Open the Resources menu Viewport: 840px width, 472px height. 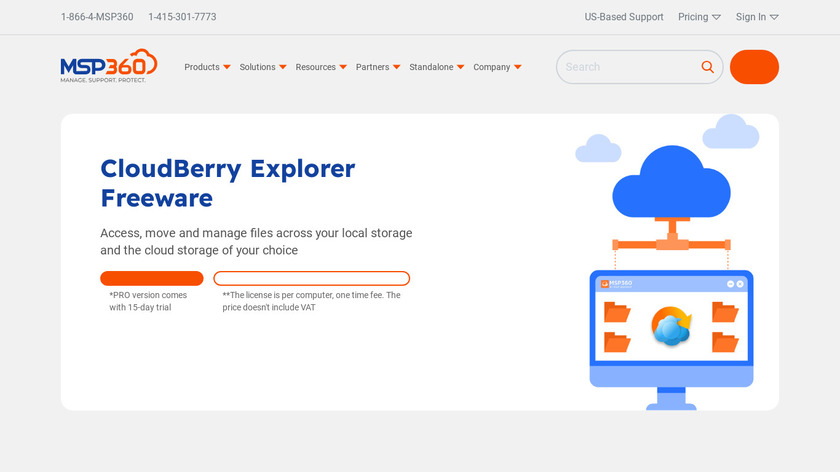[x=321, y=67]
